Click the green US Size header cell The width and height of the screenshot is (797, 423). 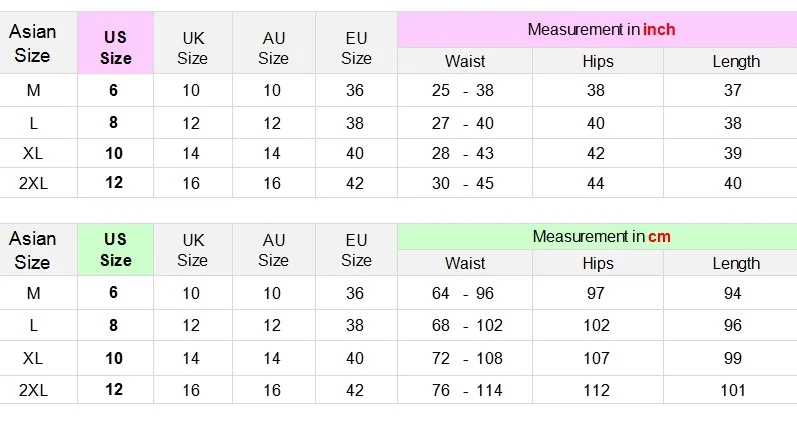[x=115, y=250]
